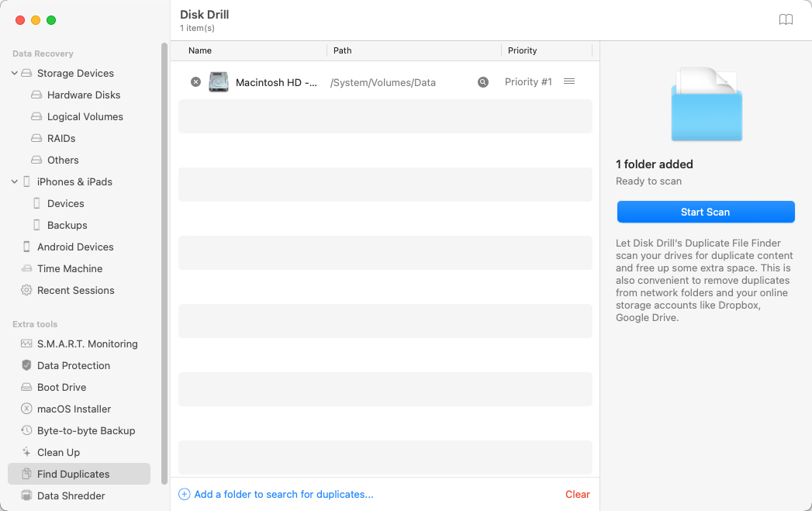Add a folder to search for duplicates
812x511 pixels.
point(283,494)
